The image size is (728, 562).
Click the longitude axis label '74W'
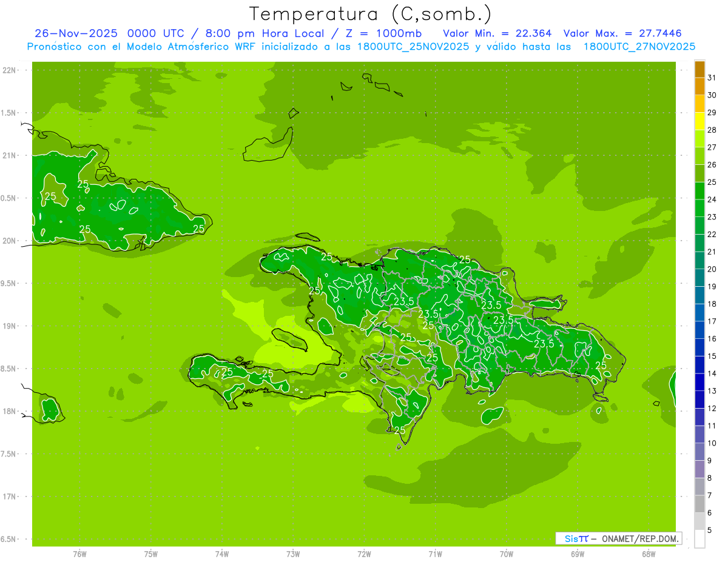coord(222,554)
